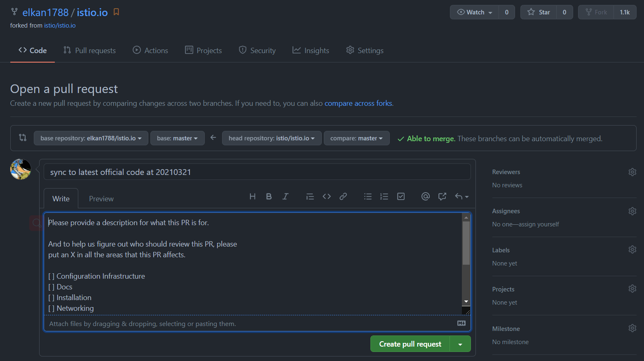Mention a user with the @ icon
This screenshot has width=644, height=361.
[426, 196]
